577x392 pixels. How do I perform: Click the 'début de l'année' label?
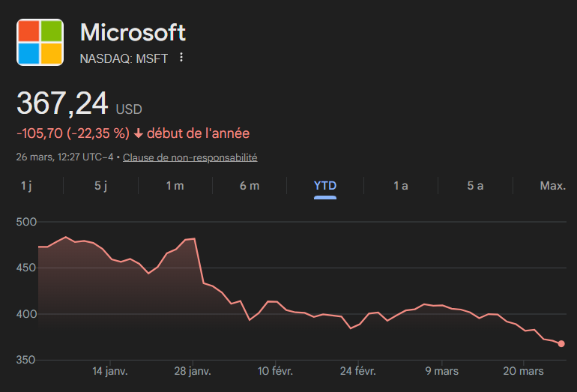point(198,133)
